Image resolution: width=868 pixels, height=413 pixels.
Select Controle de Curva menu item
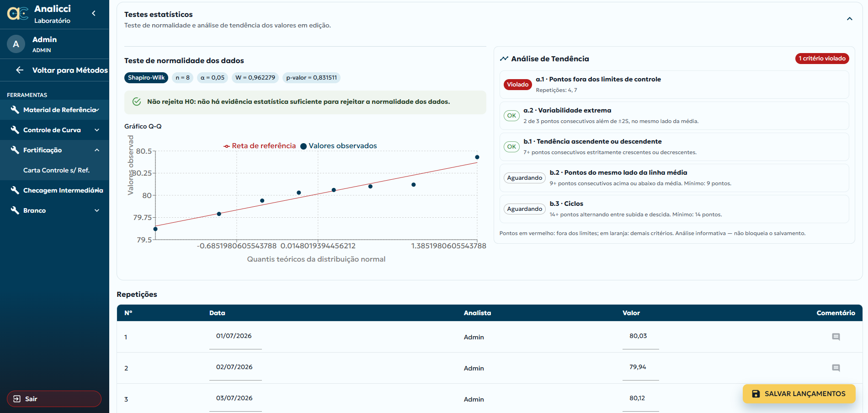coord(54,130)
